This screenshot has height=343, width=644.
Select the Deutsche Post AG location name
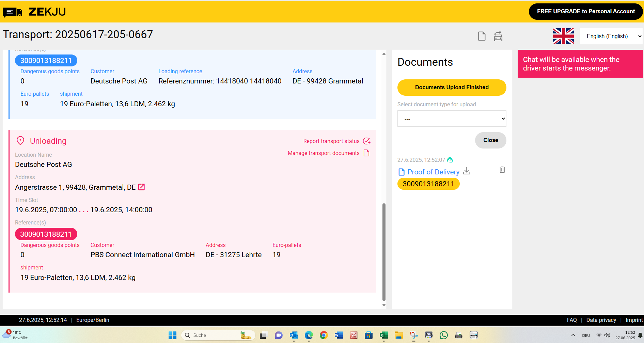pyautogui.click(x=44, y=165)
